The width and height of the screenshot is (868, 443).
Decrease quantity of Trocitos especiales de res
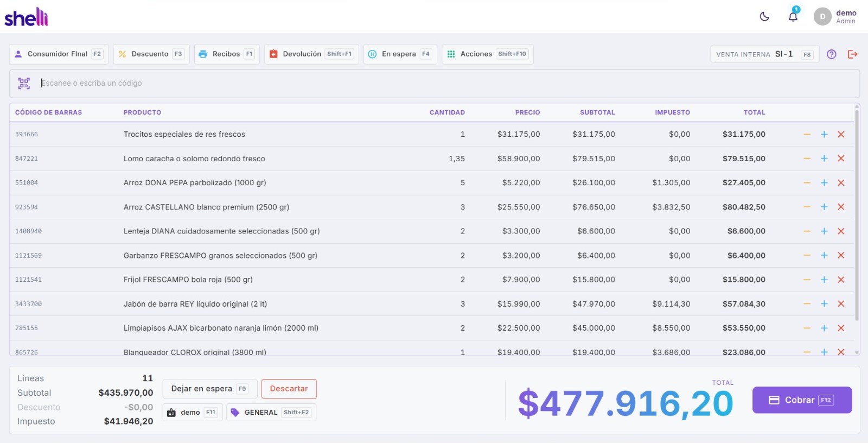[807, 134]
